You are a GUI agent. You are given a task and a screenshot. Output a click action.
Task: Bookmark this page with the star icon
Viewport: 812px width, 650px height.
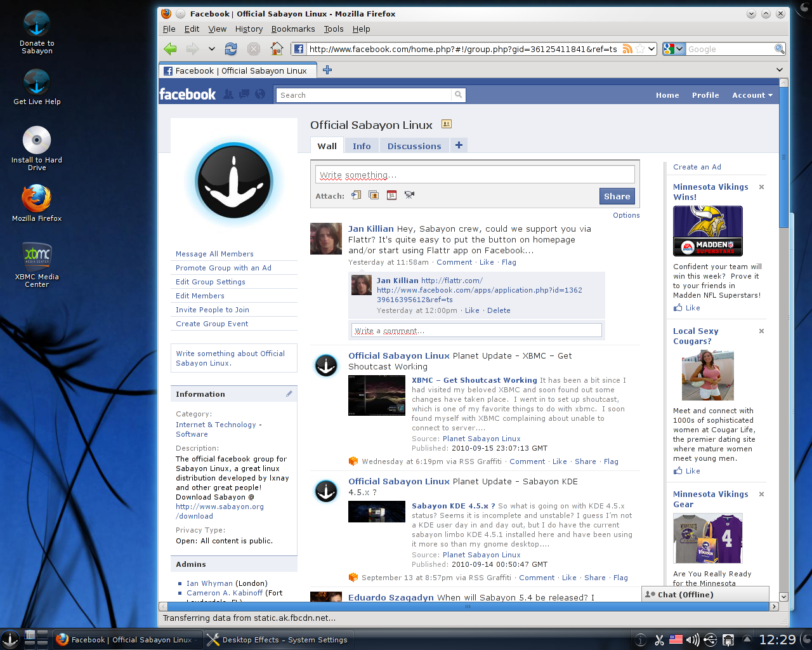click(x=640, y=49)
